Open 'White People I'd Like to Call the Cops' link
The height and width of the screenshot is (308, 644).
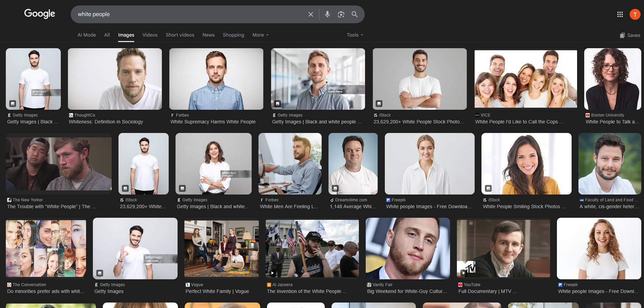519,122
